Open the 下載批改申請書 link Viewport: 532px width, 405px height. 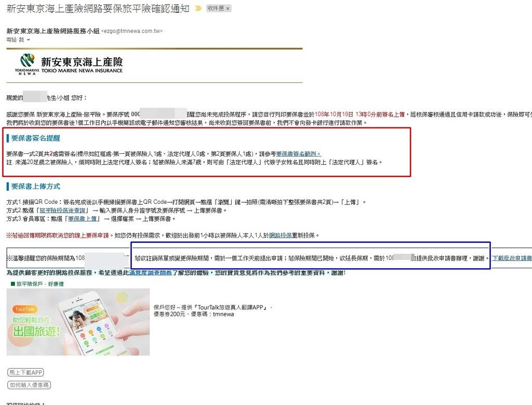pyautogui.click(x=512, y=258)
